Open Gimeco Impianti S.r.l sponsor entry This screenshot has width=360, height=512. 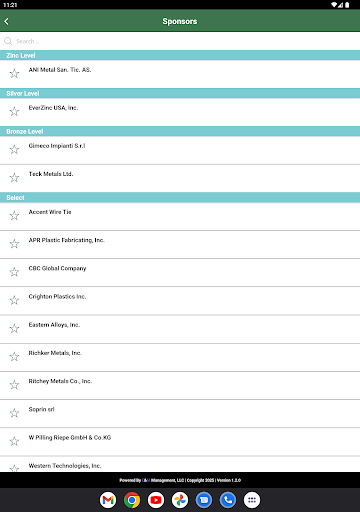pos(180,150)
